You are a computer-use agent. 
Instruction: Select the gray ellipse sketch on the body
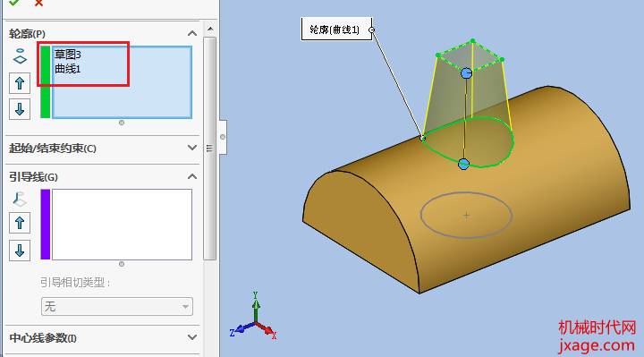point(466,215)
